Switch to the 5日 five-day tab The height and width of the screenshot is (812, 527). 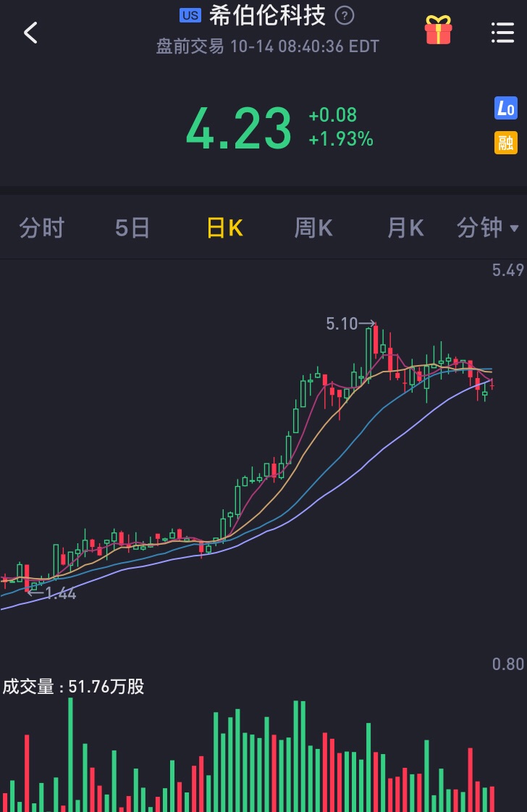point(132,228)
